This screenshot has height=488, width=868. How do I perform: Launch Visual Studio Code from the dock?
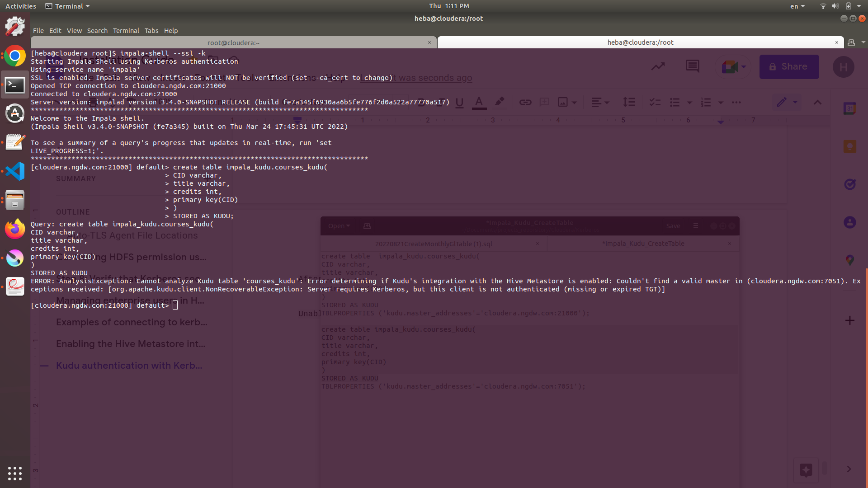click(x=15, y=171)
